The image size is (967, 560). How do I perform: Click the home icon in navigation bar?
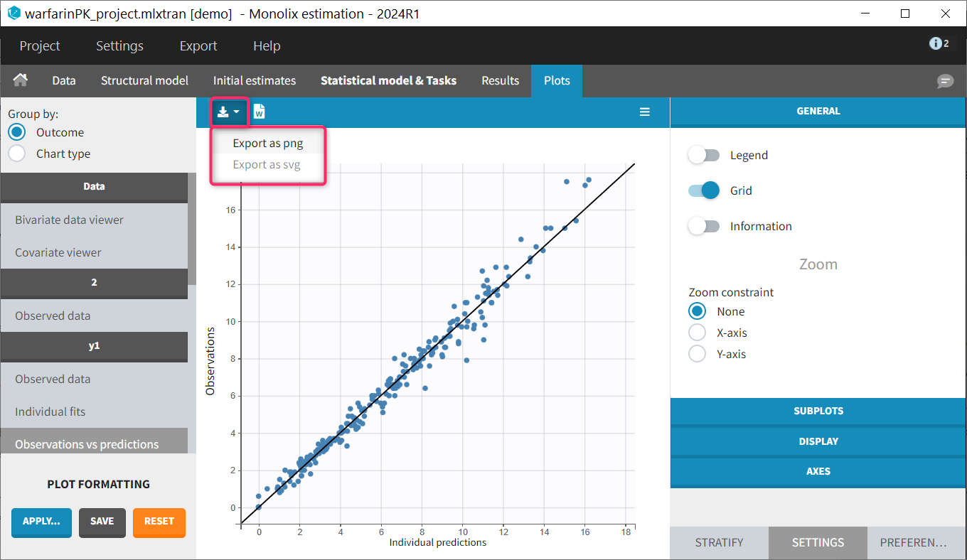click(x=21, y=80)
